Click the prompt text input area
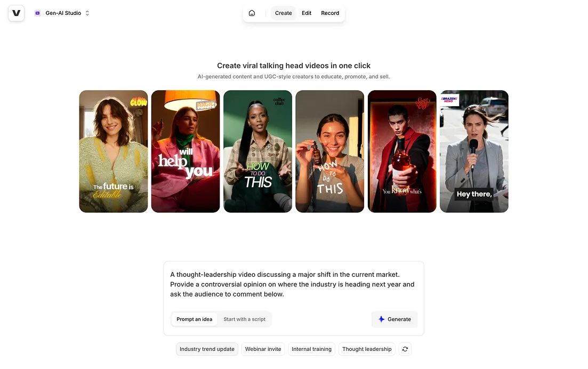 [x=294, y=285]
